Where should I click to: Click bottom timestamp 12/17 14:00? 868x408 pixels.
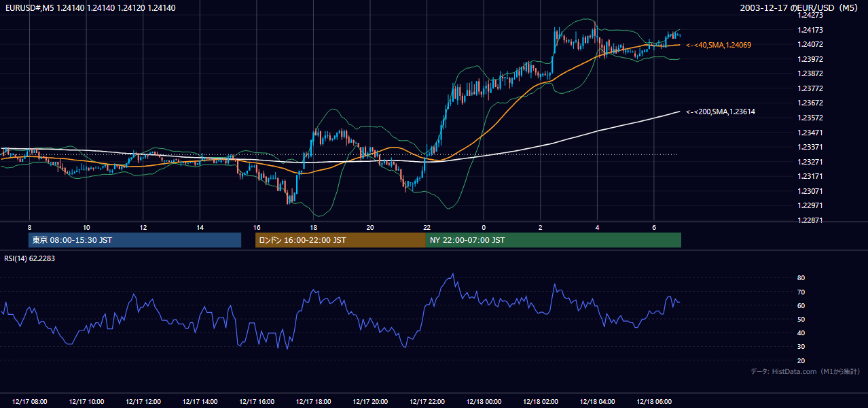point(200,402)
